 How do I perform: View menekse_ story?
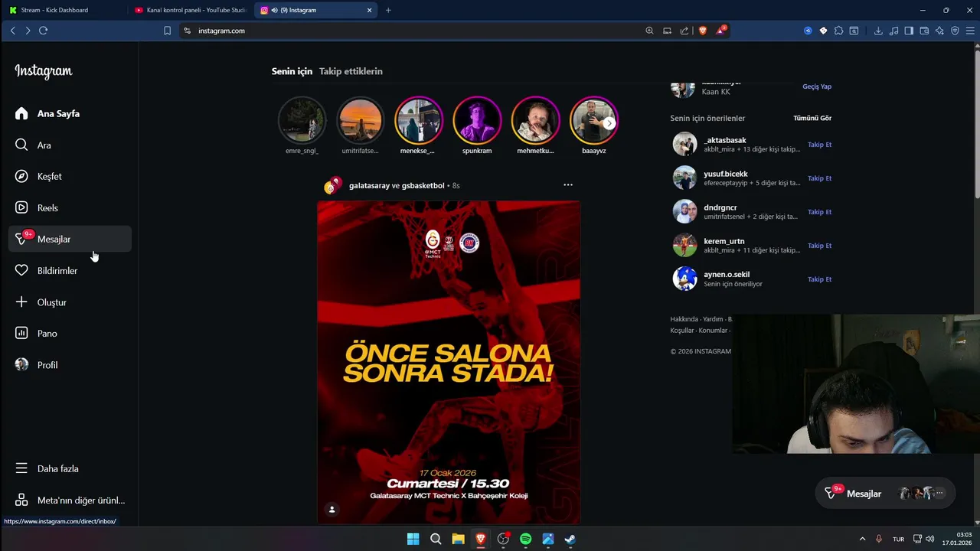pos(418,121)
